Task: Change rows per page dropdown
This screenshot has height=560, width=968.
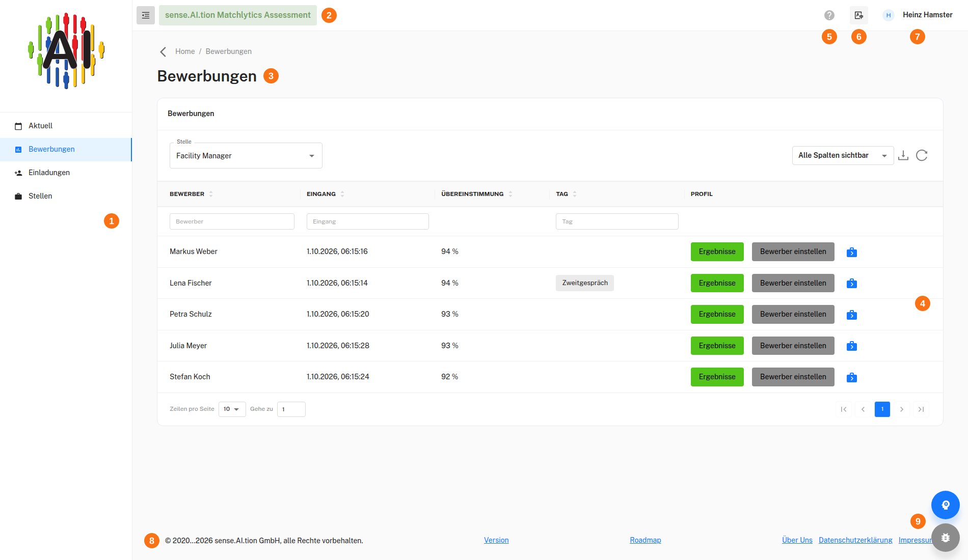Action: [x=232, y=409]
